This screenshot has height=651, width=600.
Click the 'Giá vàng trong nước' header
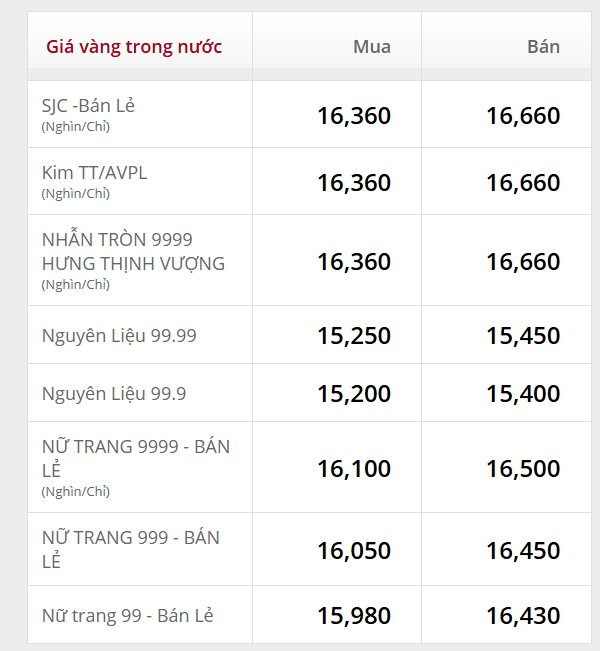(134, 47)
